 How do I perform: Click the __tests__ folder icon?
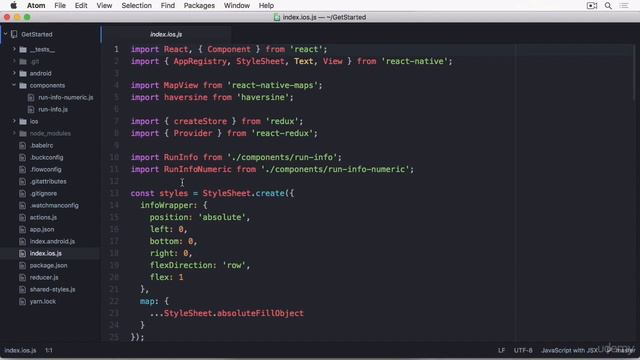pyautogui.click(x=23, y=49)
